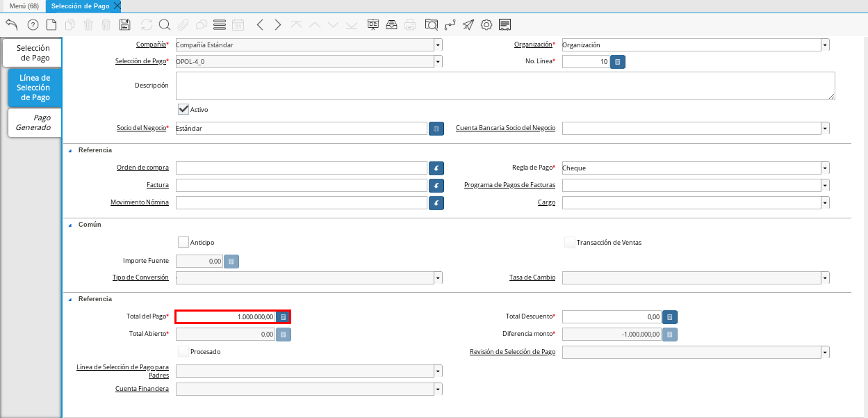Click the Orden de compra label link
The height and width of the screenshot is (418, 868).
pyautogui.click(x=142, y=168)
